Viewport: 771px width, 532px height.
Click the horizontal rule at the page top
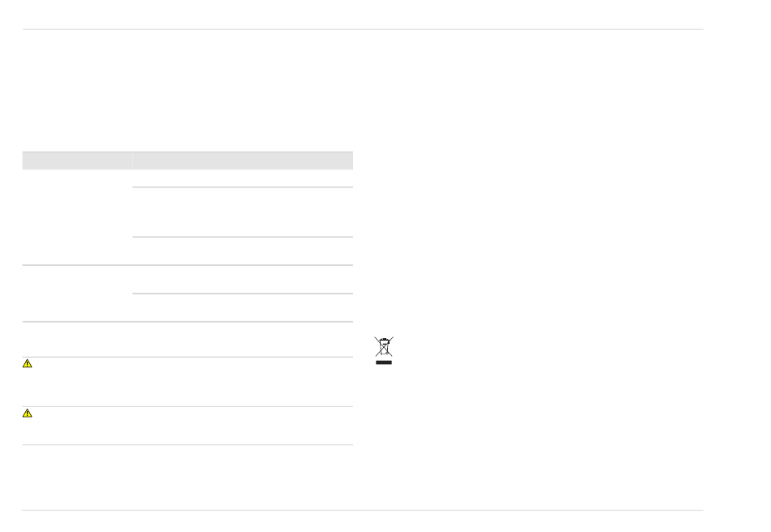click(x=363, y=29)
